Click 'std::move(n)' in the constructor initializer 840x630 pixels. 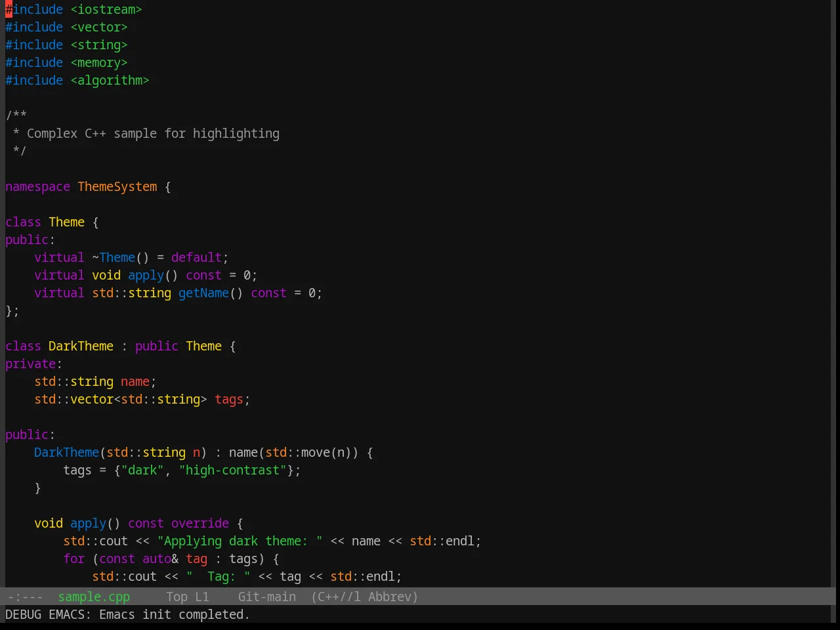(x=308, y=452)
